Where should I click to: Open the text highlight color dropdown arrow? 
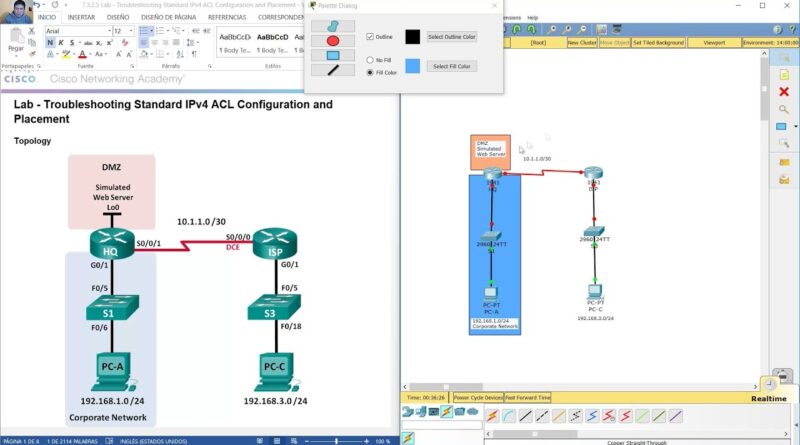pyautogui.click(x=73, y=54)
